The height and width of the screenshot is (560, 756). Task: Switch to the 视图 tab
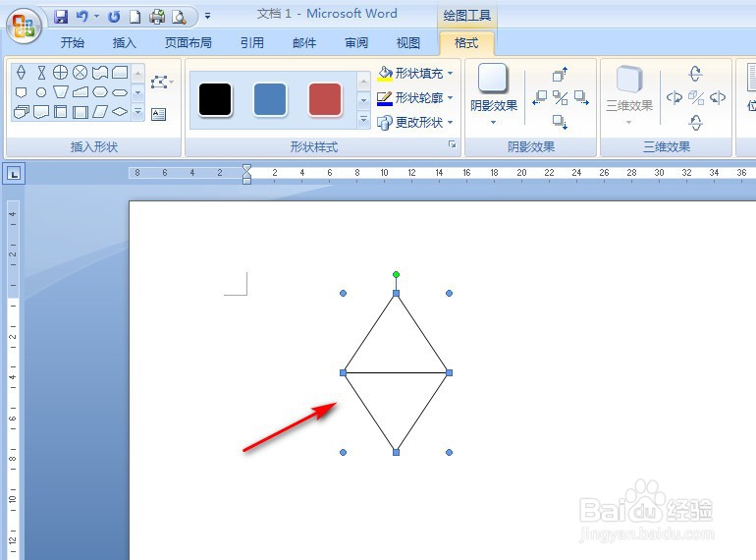(x=407, y=43)
